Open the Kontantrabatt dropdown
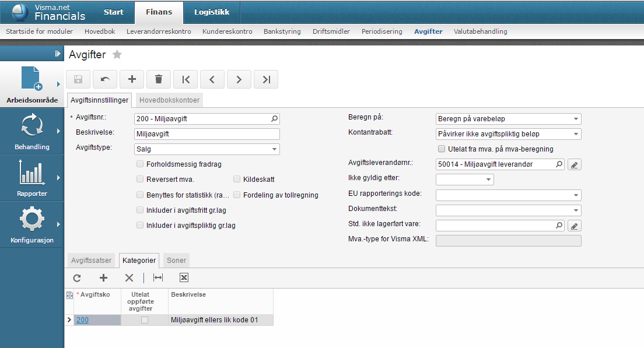 tap(576, 134)
